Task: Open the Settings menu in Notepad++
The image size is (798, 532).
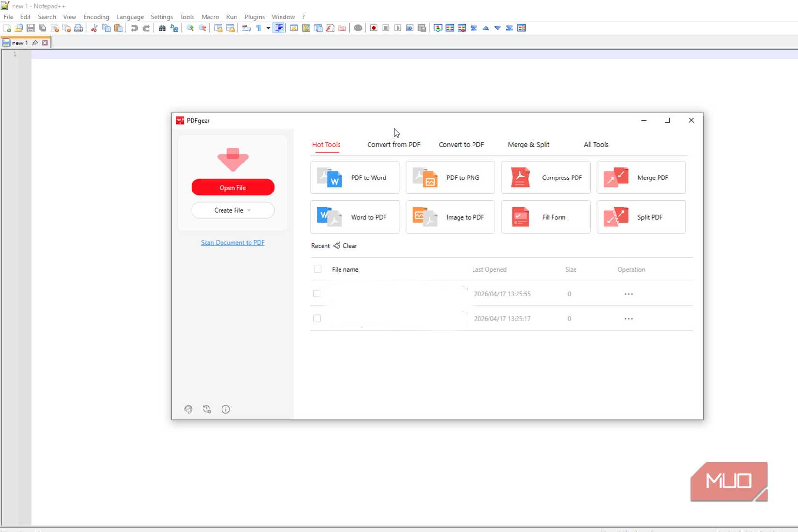Action: tap(162, 17)
